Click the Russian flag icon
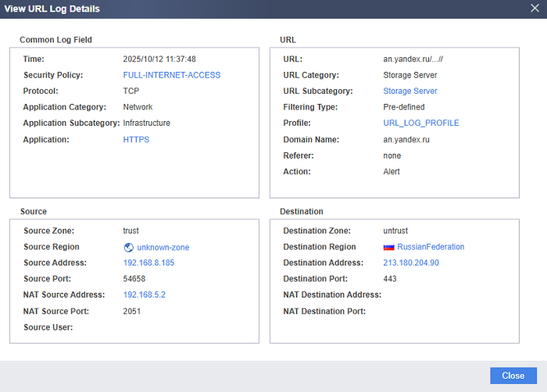Viewport: 547px width, 392px height. [388, 247]
